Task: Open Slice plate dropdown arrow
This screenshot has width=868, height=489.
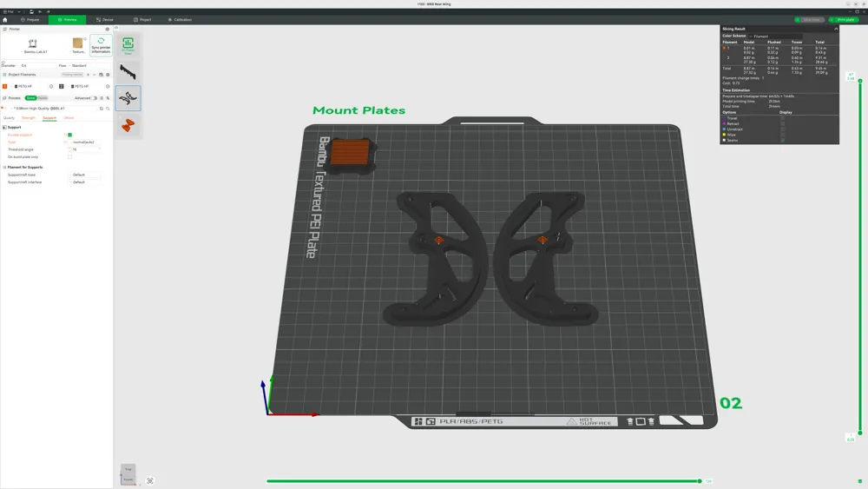Action: (x=797, y=19)
